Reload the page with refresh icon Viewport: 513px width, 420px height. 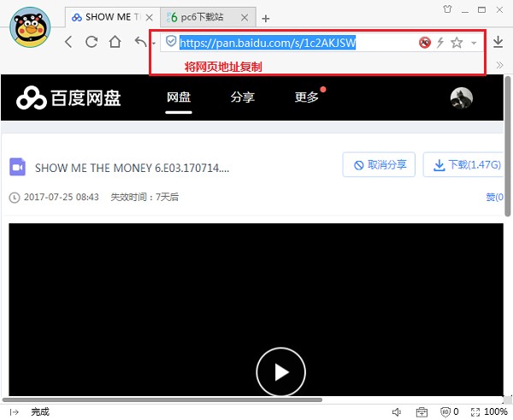click(x=91, y=42)
